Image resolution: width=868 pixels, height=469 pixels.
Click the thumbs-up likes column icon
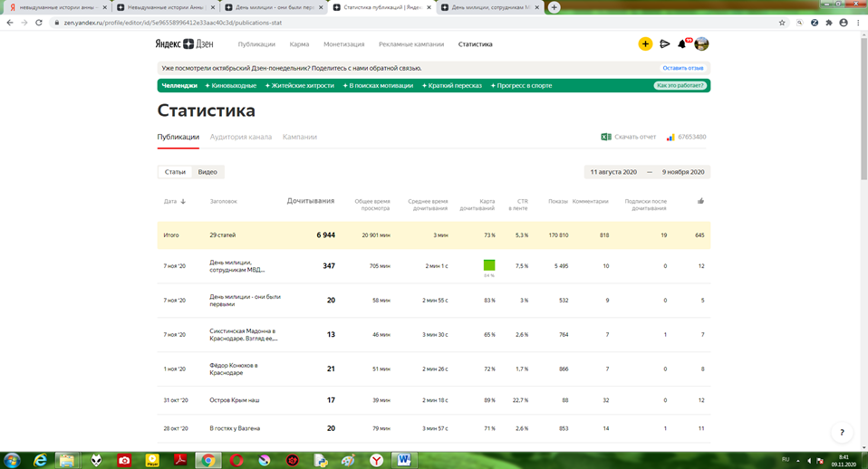tap(700, 201)
